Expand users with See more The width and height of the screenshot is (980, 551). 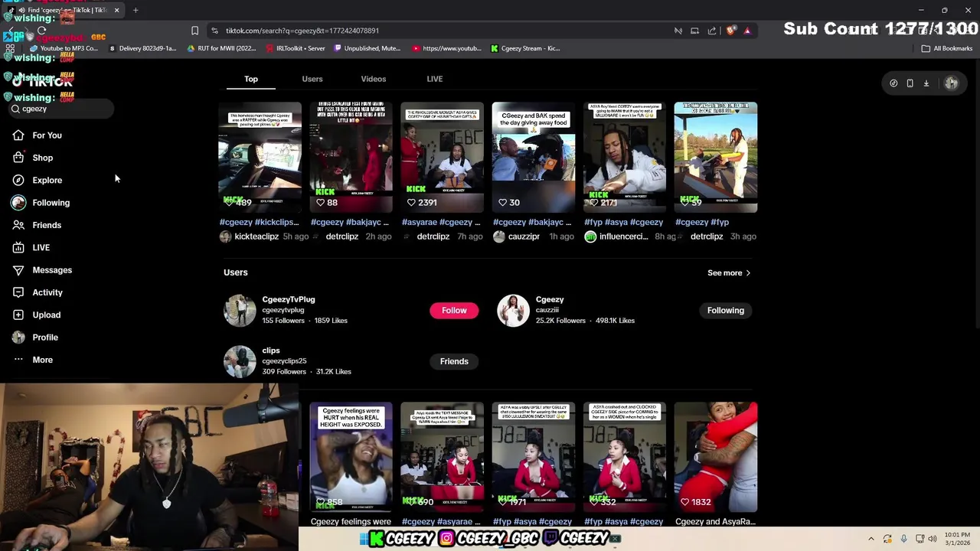[x=729, y=272]
